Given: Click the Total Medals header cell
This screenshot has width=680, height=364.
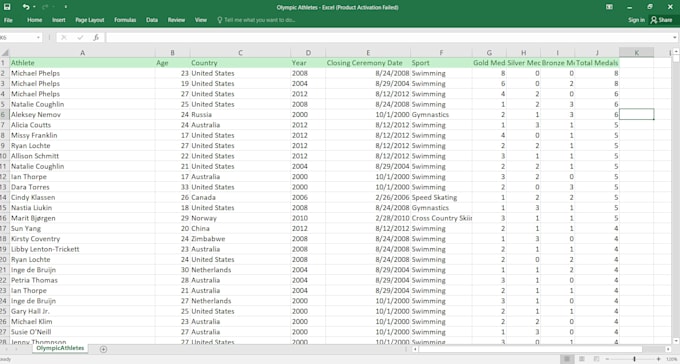Looking at the screenshot, I should click(x=597, y=63).
